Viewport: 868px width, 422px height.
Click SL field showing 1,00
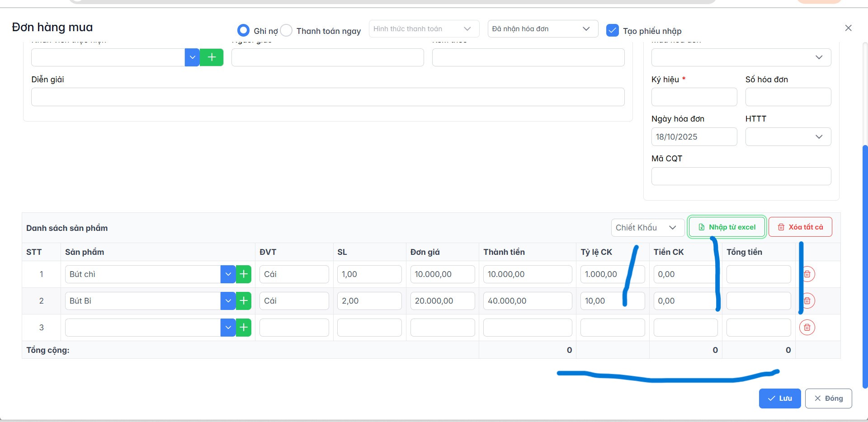click(x=369, y=274)
